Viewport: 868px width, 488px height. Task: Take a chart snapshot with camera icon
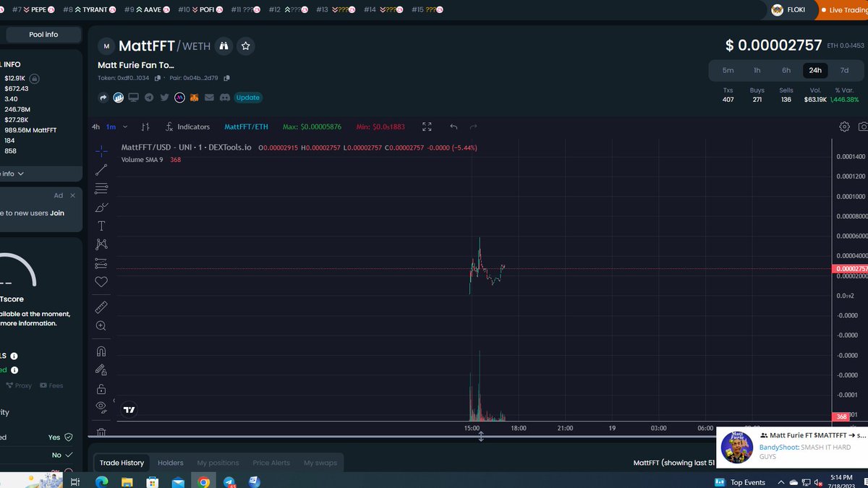863,127
